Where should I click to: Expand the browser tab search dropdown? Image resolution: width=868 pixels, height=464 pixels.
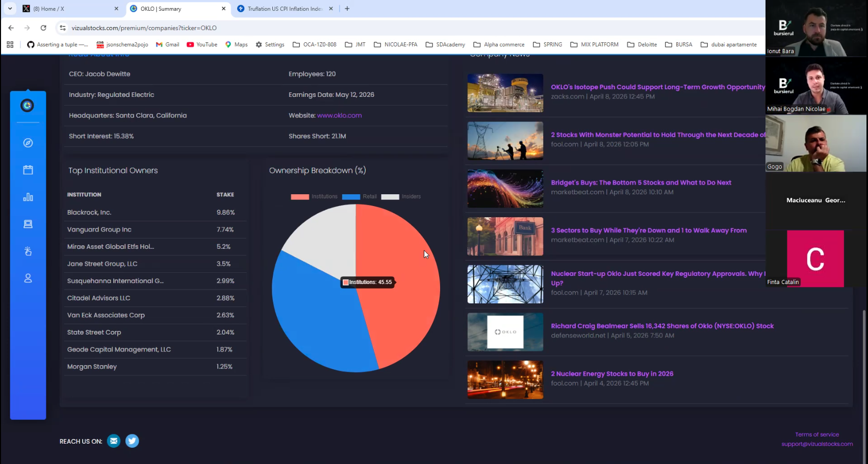click(x=10, y=9)
